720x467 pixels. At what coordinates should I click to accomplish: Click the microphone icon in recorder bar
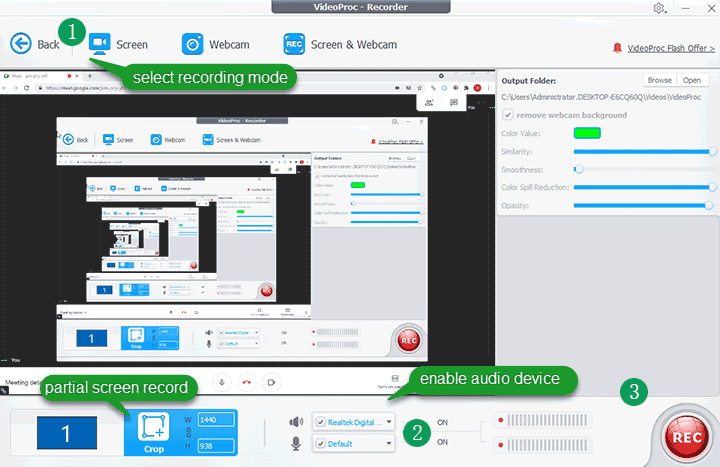pyautogui.click(x=296, y=444)
